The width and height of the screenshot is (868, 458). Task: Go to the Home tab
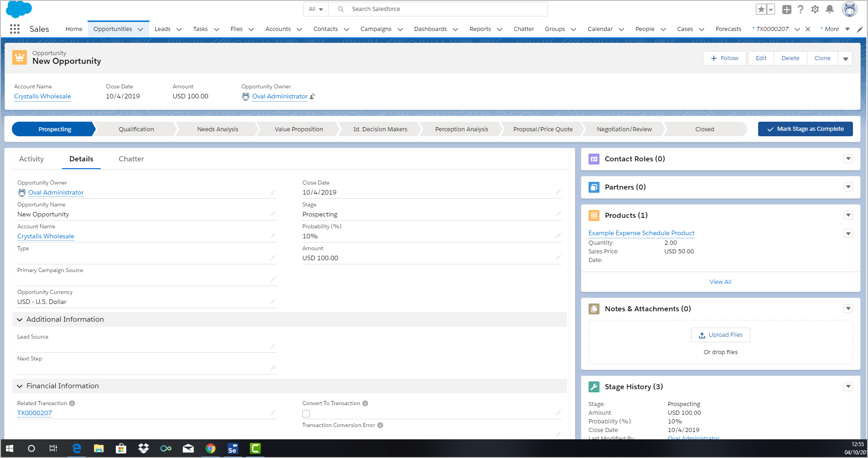pos(74,29)
